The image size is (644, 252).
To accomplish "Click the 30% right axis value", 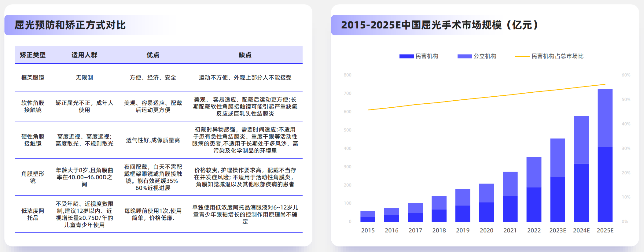I will (x=626, y=148).
